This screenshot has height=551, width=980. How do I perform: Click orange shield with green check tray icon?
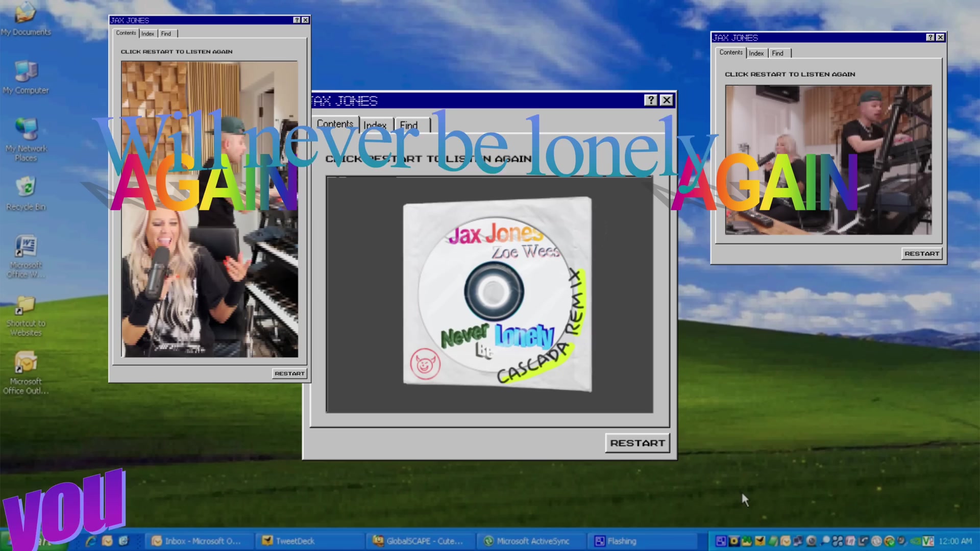pyautogui.click(x=890, y=541)
